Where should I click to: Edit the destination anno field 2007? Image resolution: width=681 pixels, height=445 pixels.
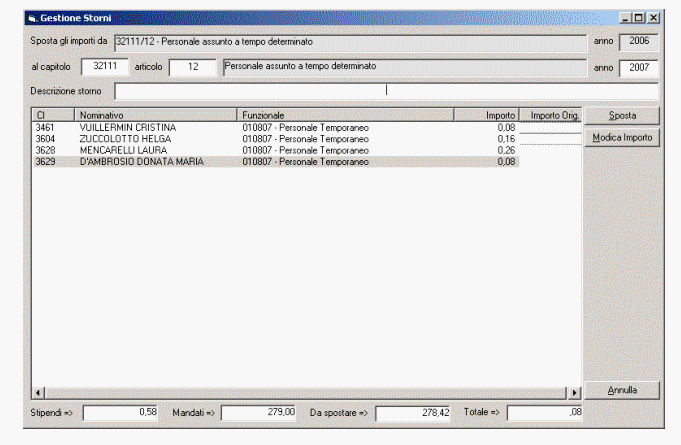tap(639, 67)
